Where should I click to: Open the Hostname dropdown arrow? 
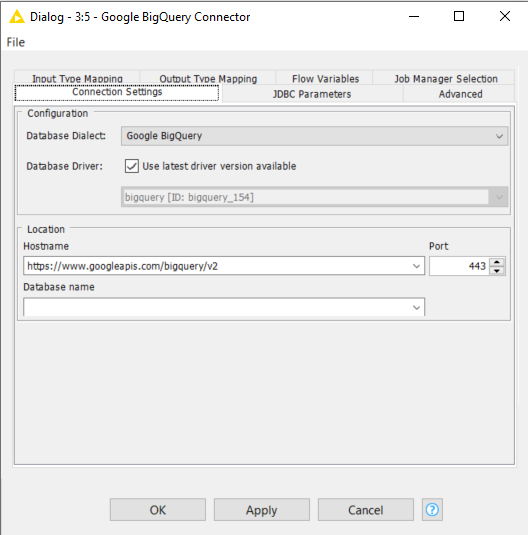pos(416,266)
